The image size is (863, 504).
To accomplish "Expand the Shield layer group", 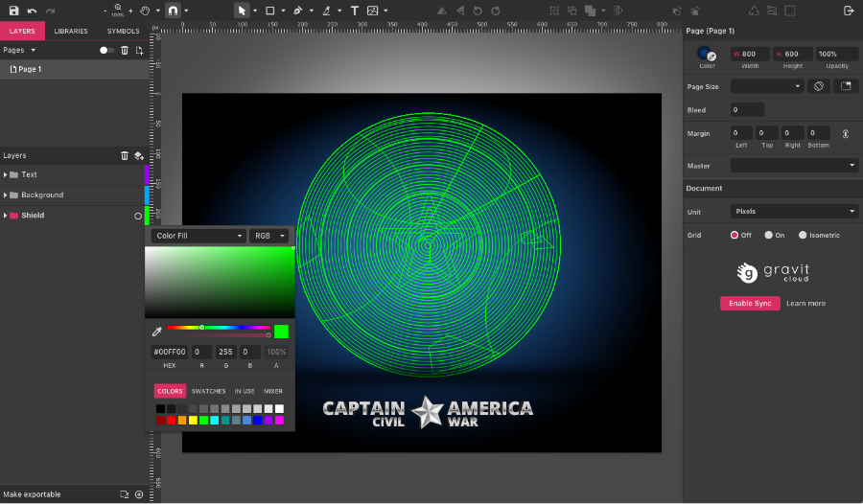I will point(6,216).
